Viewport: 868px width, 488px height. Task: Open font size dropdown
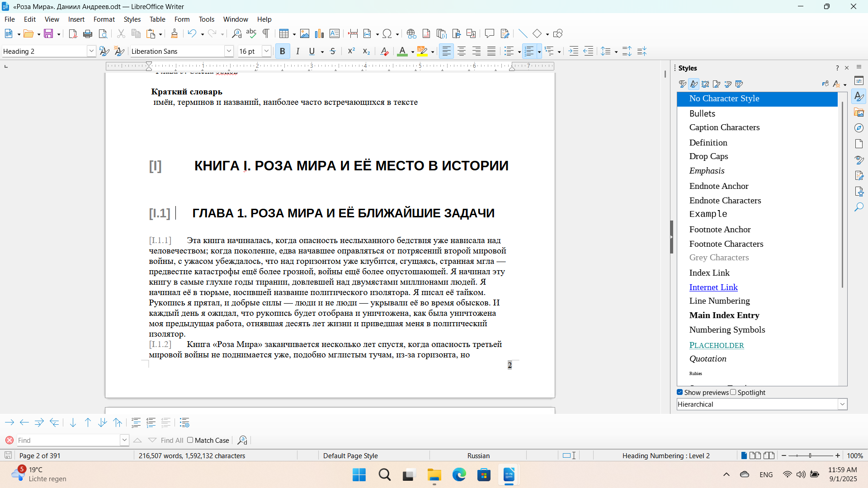(267, 51)
